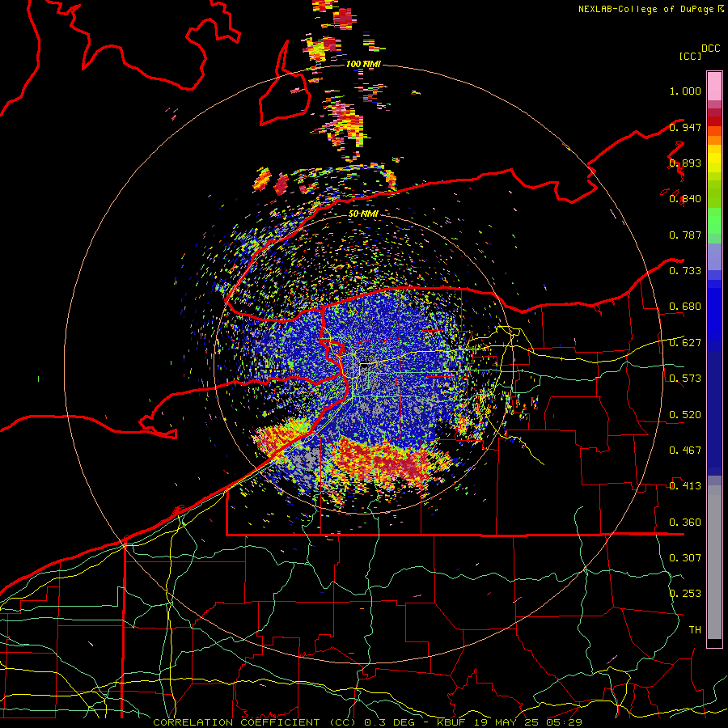This screenshot has height=728, width=728.
Task: Click the 0.893 scale value
Action: (685, 163)
